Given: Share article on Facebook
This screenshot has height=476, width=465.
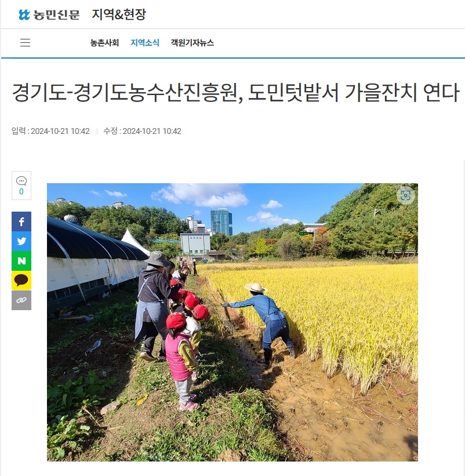Looking at the screenshot, I should 21,221.
